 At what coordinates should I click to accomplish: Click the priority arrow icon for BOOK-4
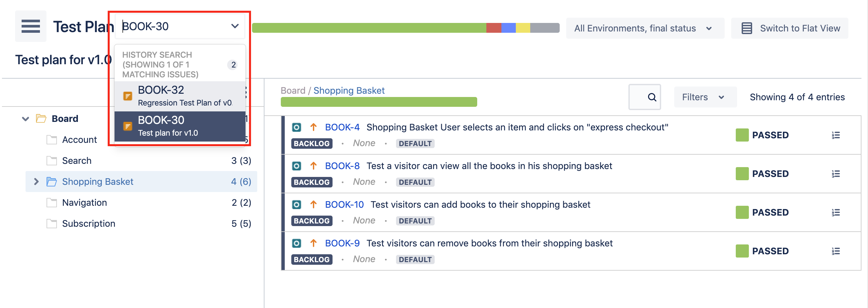point(313,127)
